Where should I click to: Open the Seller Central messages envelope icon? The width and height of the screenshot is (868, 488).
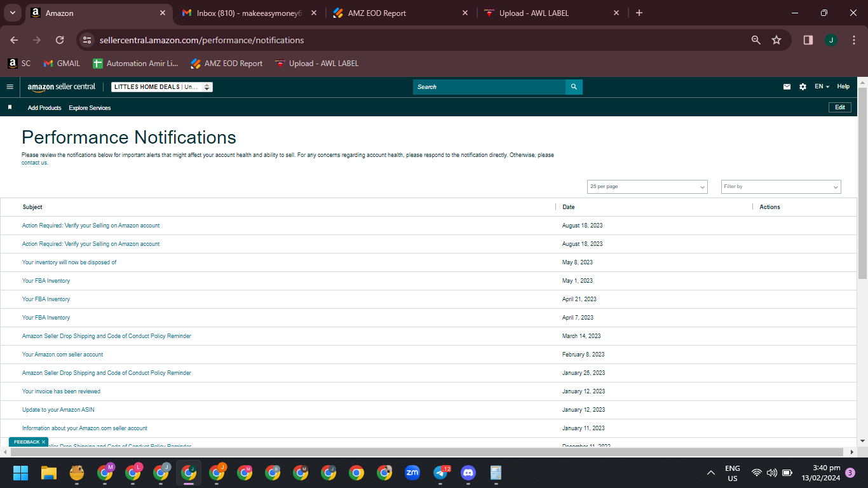(787, 87)
